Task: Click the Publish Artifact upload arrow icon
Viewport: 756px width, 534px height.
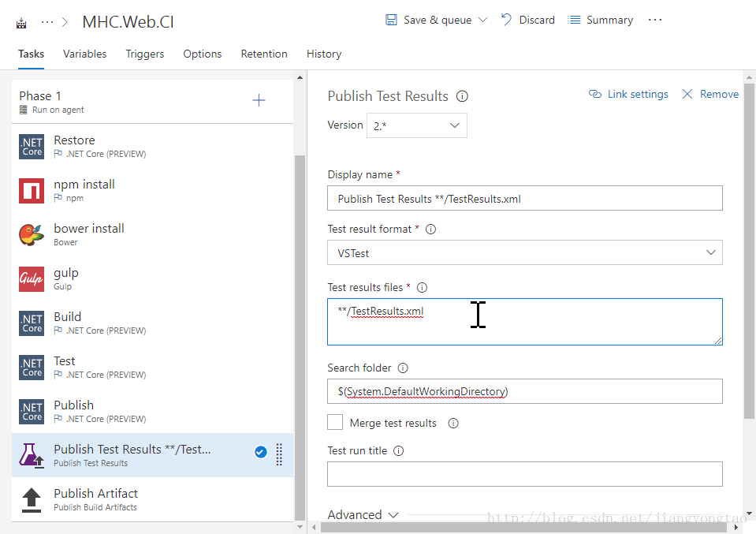Action: 32,500
